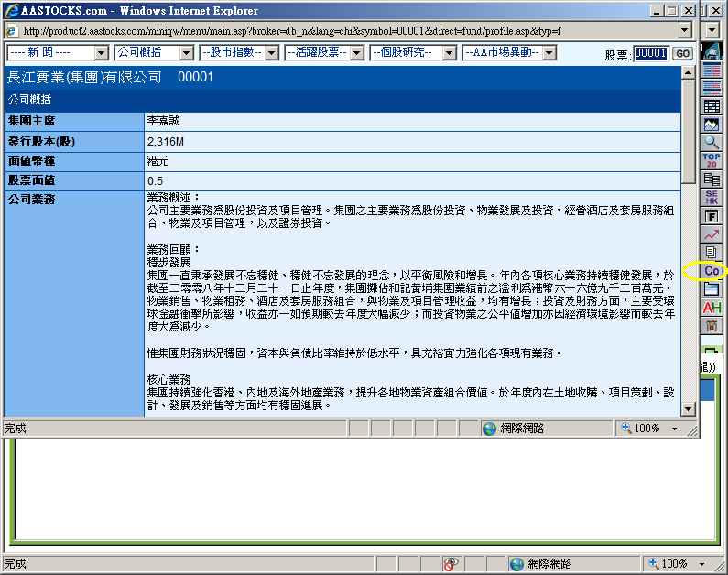Click the 業務回顧 heading text
The image size is (728, 575).
(x=173, y=250)
